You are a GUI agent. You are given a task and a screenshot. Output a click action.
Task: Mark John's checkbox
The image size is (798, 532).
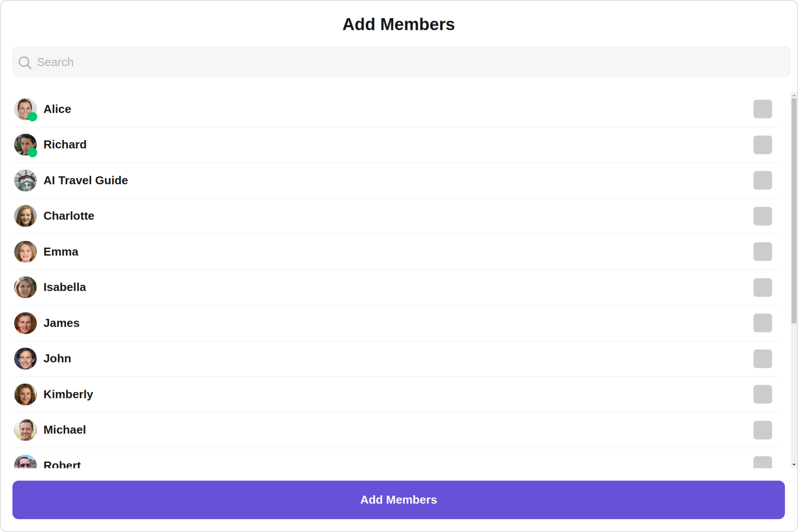click(x=762, y=359)
